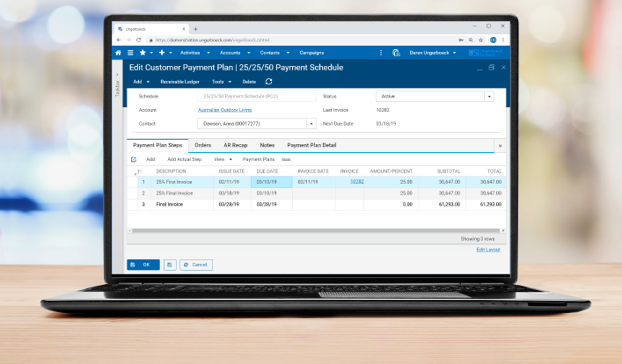This screenshot has width=622, height=364.
Task: Open the Contact dropdown arrow
Action: coord(311,124)
